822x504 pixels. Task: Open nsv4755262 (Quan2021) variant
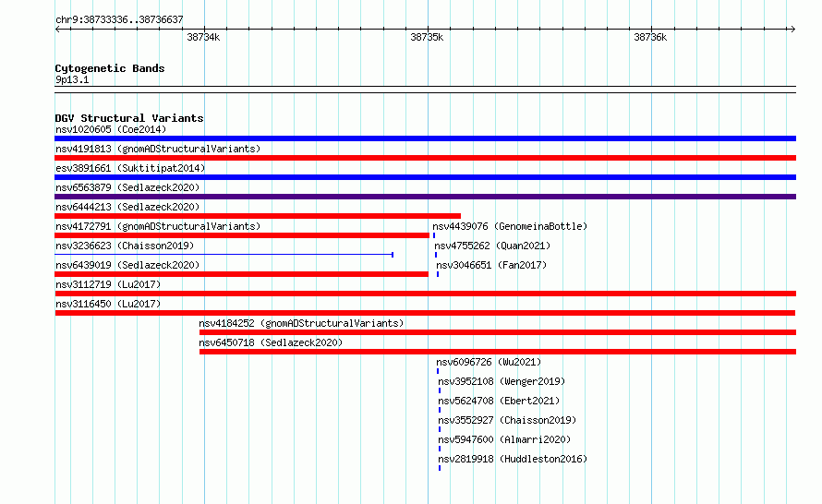(x=492, y=246)
